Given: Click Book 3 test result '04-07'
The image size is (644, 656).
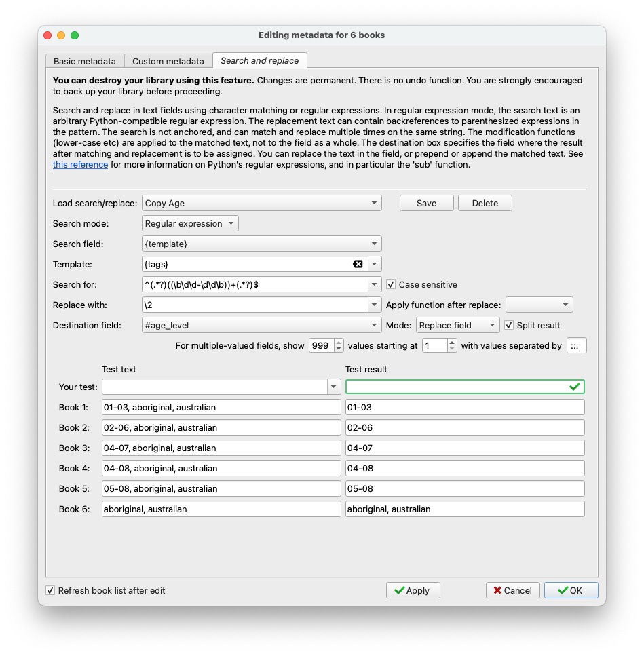Looking at the screenshot, I should pos(465,448).
